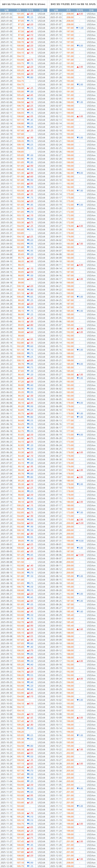Click the red up arrow beside 4.00 on 2025-01-02 coking coal row
This screenshot has height=868, width=97.
tap(77, 14)
